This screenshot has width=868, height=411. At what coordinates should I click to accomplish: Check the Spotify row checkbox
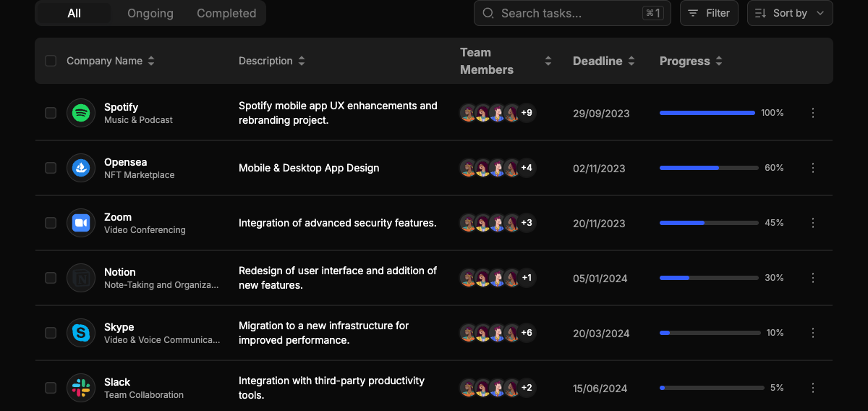coord(51,113)
